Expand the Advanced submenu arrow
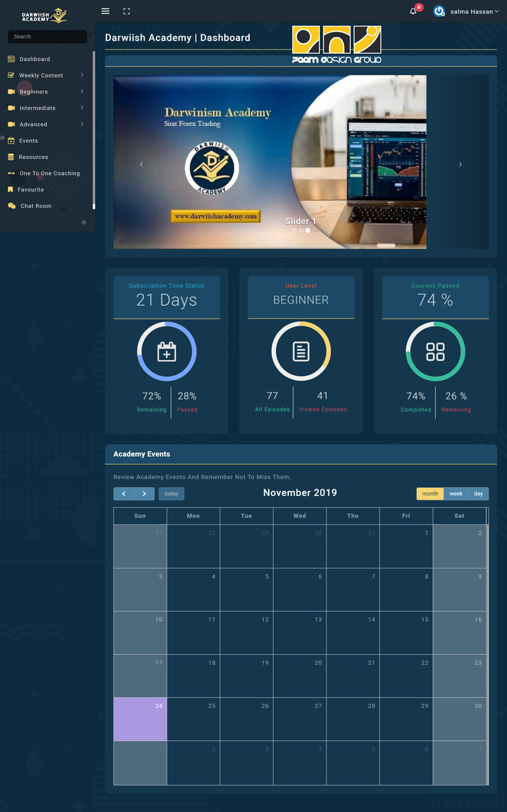This screenshot has height=812, width=507. [82, 124]
